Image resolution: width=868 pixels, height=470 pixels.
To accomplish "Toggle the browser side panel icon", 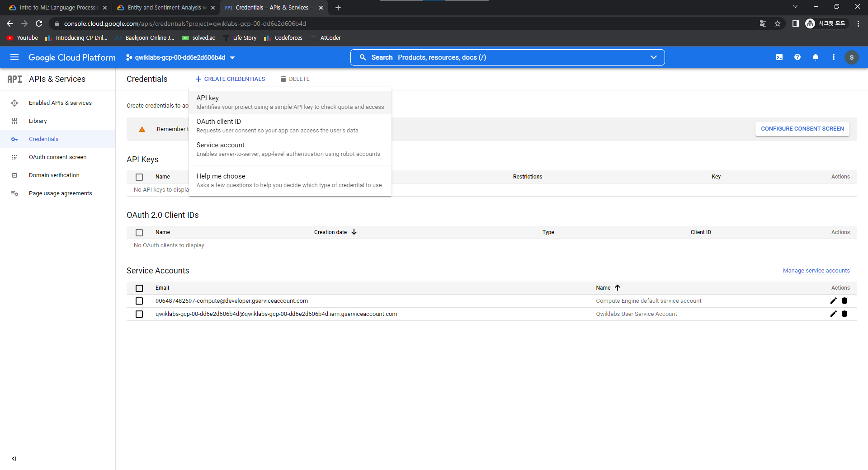I will (x=796, y=23).
